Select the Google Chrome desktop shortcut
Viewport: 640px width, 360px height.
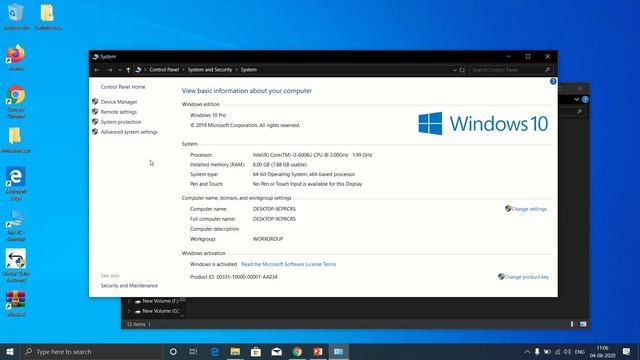coord(16,102)
